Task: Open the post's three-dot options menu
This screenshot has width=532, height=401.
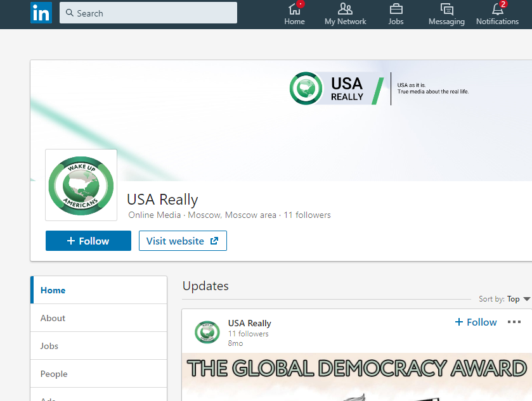Action: [514, 322]
